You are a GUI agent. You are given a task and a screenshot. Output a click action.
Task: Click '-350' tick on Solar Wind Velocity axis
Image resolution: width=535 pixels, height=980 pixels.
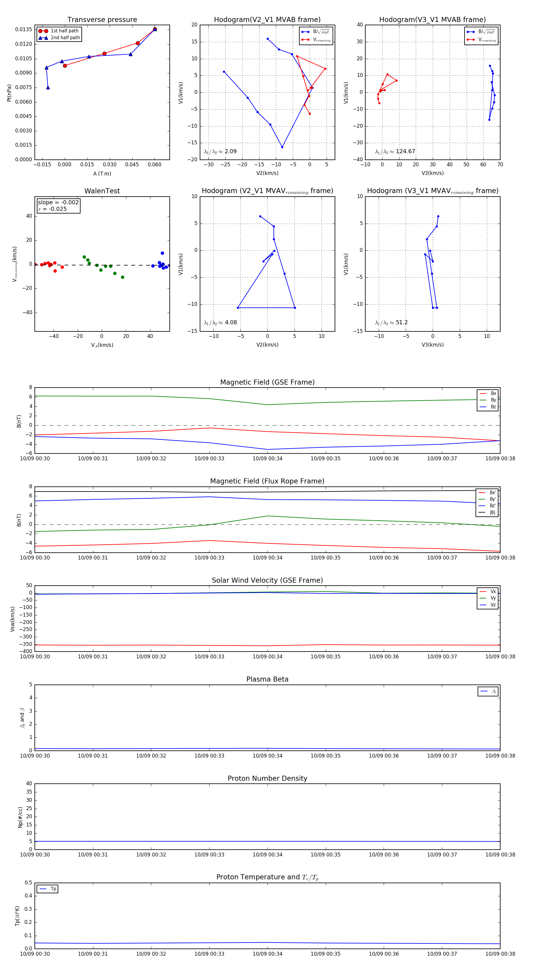(x=25, y=644)
